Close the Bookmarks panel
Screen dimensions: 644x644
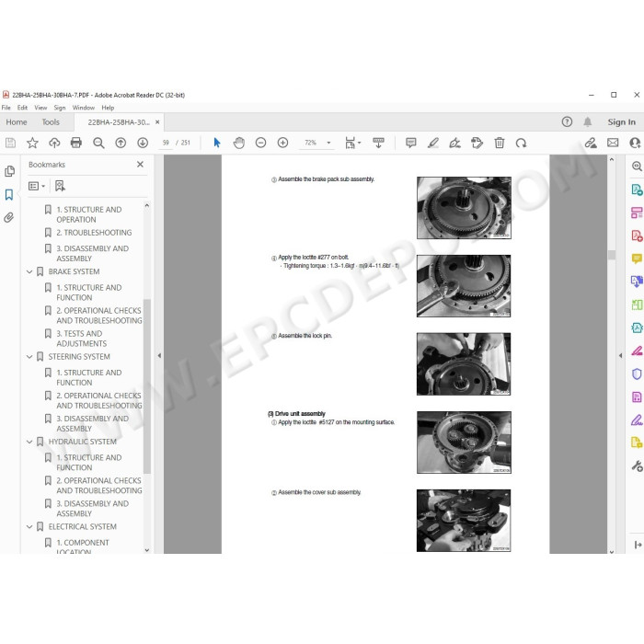coord(140,165)
